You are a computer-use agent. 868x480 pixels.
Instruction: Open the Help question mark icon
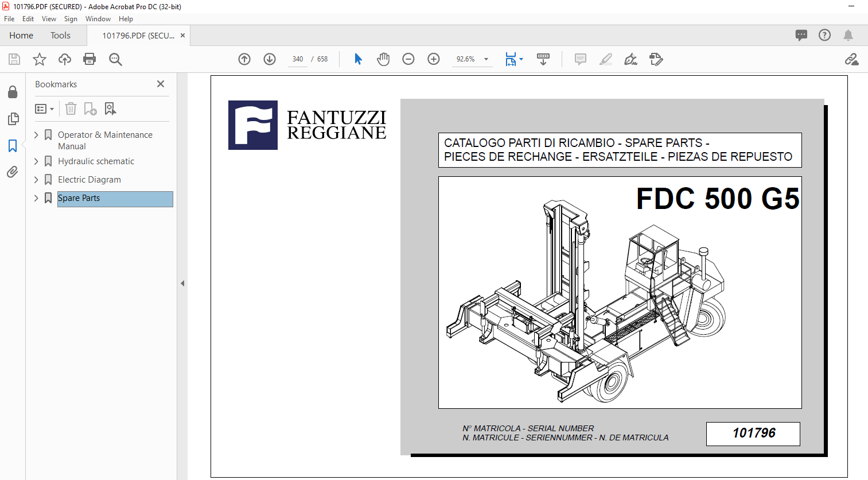(x=824, y=35)
